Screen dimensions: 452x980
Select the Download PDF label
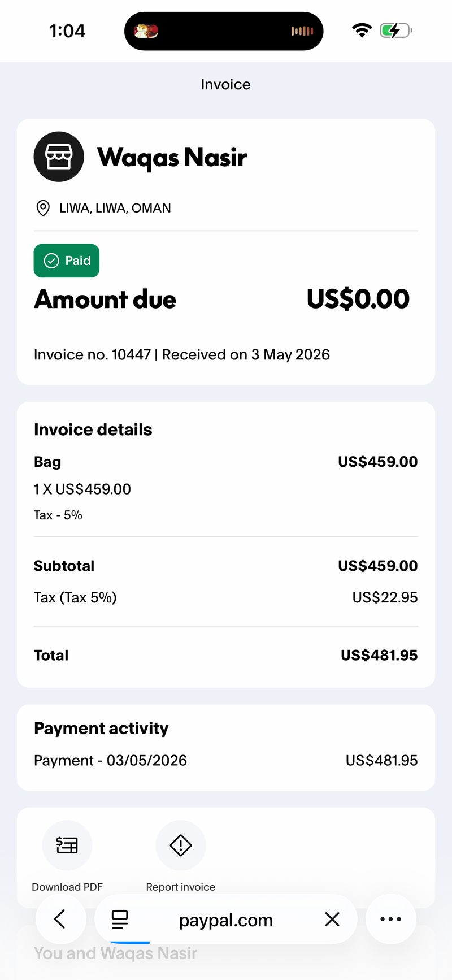click(67, 887)
